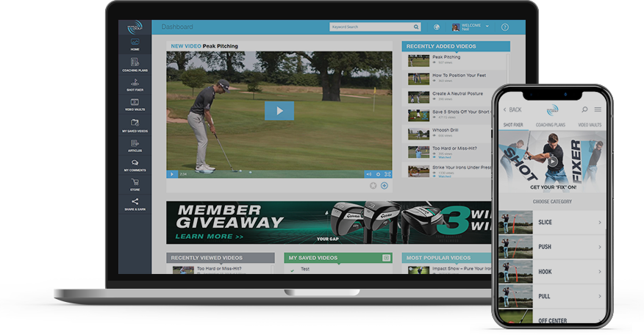
Task: Open Too Hard or Miss-Hit? in Recently Added
Action: (x=454, y=148)
